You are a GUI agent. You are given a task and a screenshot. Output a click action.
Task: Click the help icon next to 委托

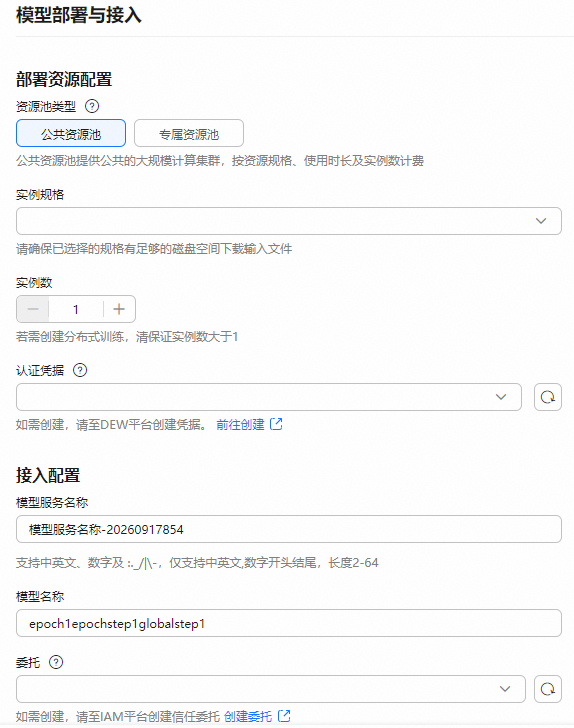[x=56, y=662]
